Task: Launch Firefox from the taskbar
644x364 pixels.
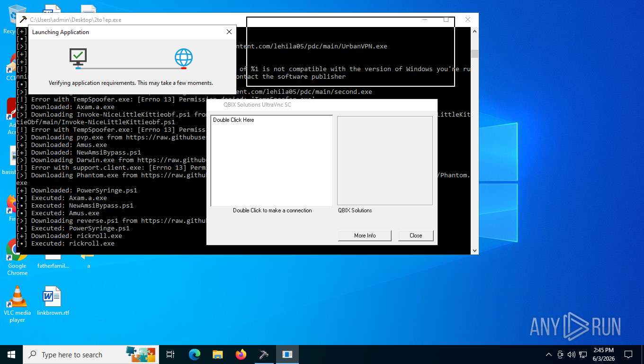Action: click(x=241, y=355)
